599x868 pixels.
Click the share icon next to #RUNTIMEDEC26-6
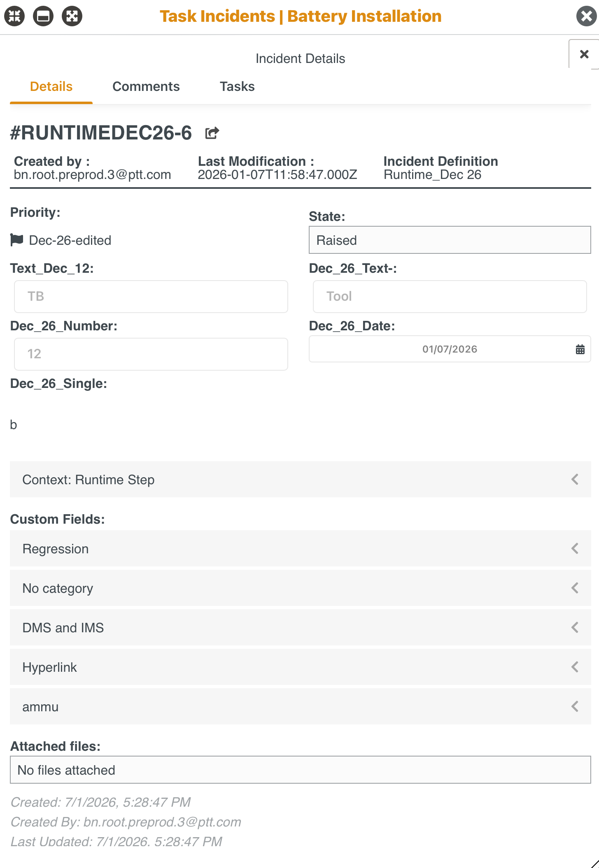point(212,133)
